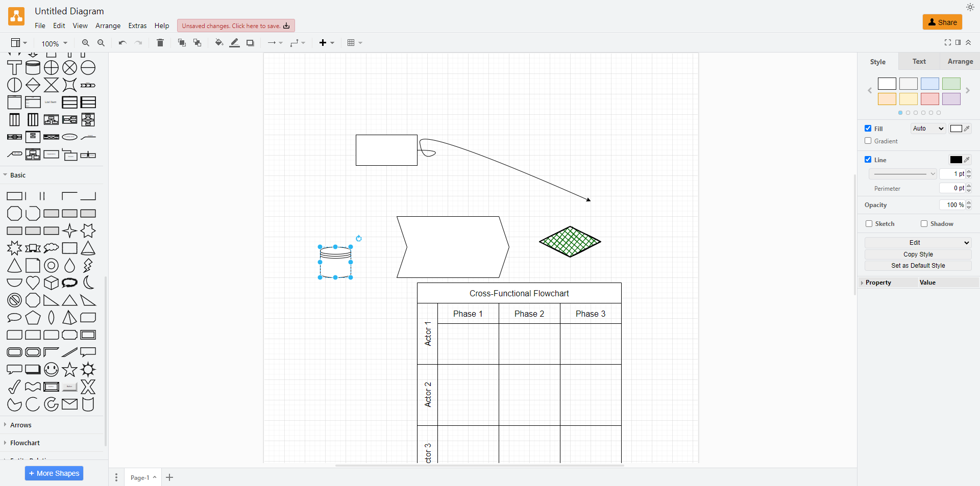Pick the cube shape from Basic
980x486 pixels.
pyautogui.click(x=52, y=283)
